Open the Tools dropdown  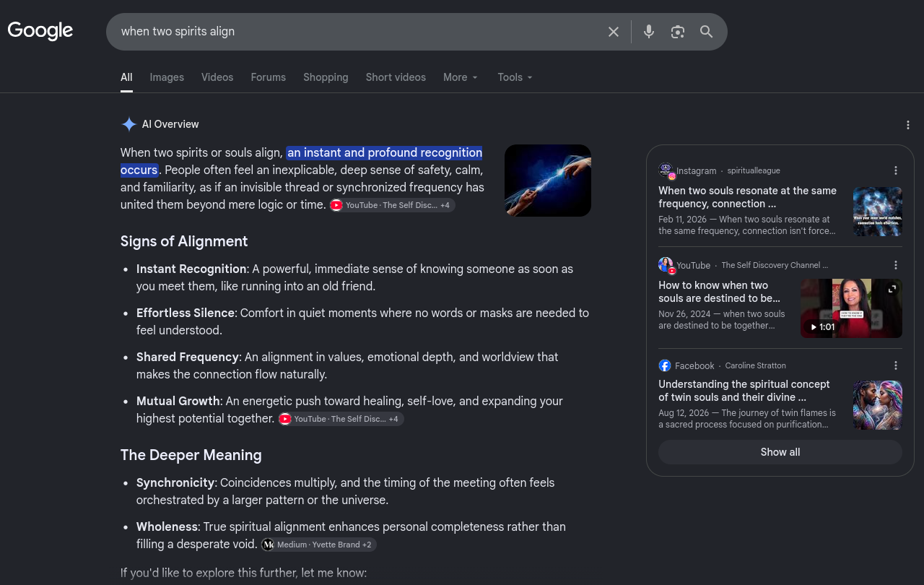coord(515,77)
